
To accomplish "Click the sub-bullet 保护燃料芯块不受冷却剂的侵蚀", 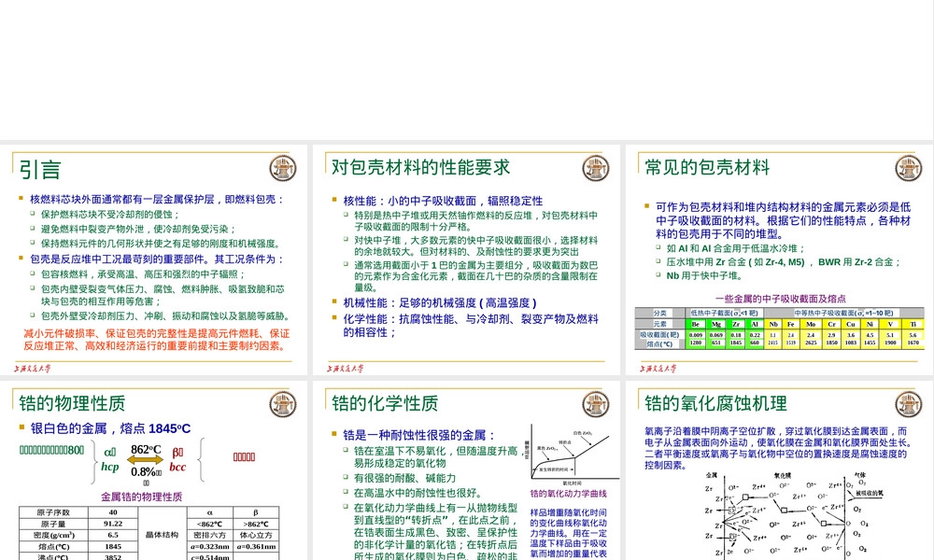I will (110, 215).
